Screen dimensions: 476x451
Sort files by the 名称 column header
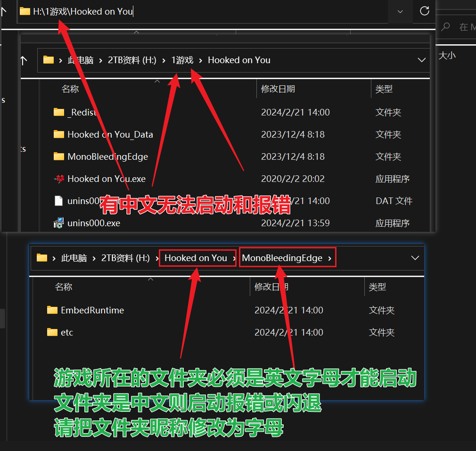pyautogui.click(x=69, y=89)
